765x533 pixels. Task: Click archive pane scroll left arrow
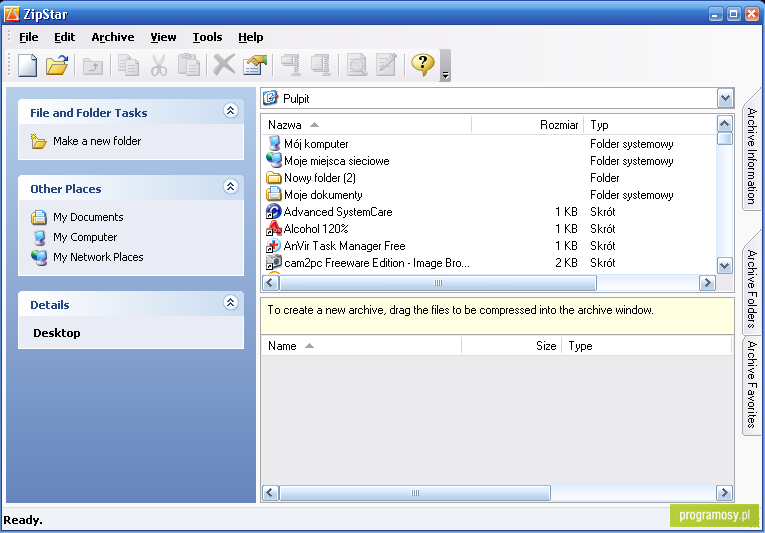point(270,492)
